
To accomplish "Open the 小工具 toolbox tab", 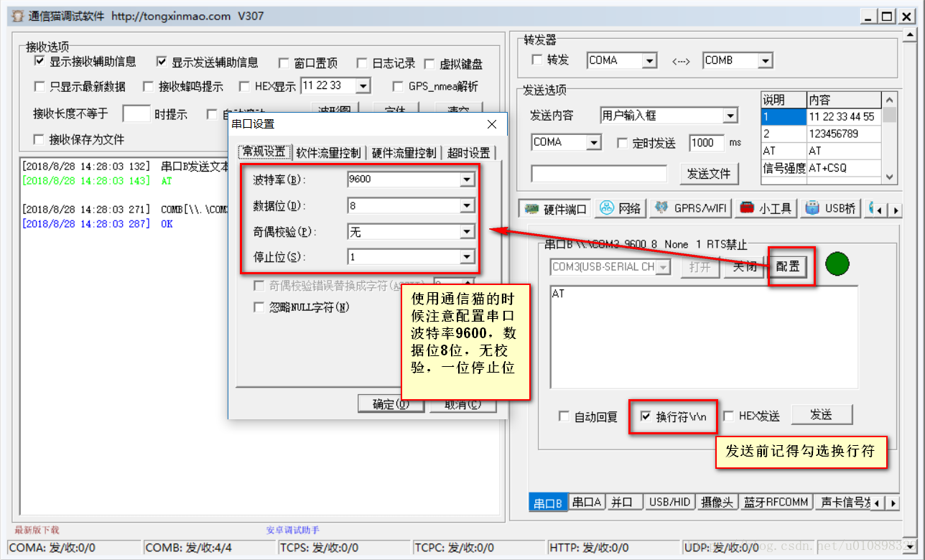I will coord(766,209).
